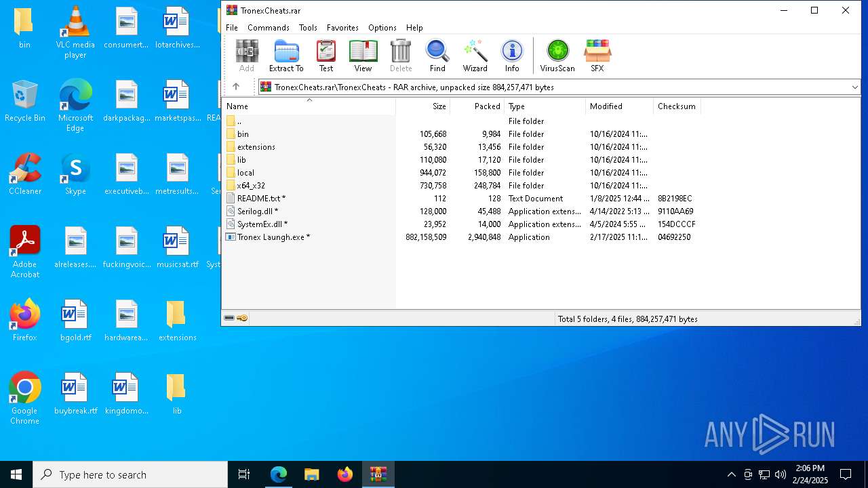Open the Tools menu
Image resolution: width=868 pixels, height=488 pixels.
308,28
